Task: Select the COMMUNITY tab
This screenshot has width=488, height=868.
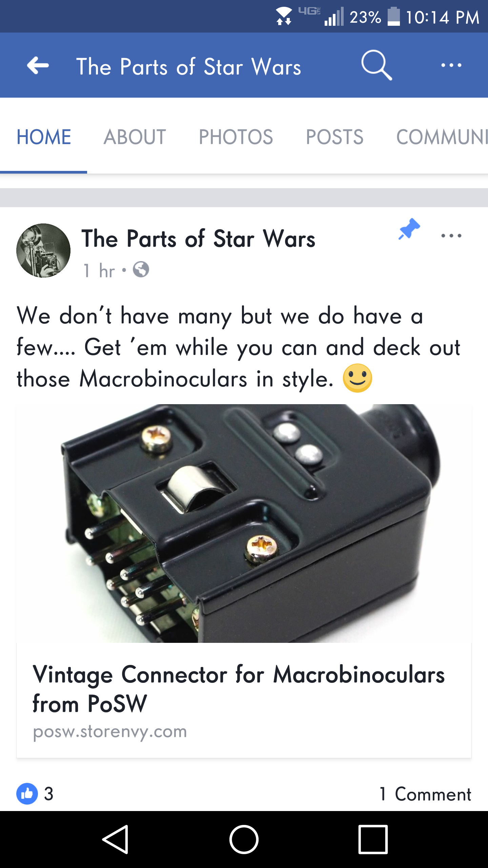Action: point(442,137)
